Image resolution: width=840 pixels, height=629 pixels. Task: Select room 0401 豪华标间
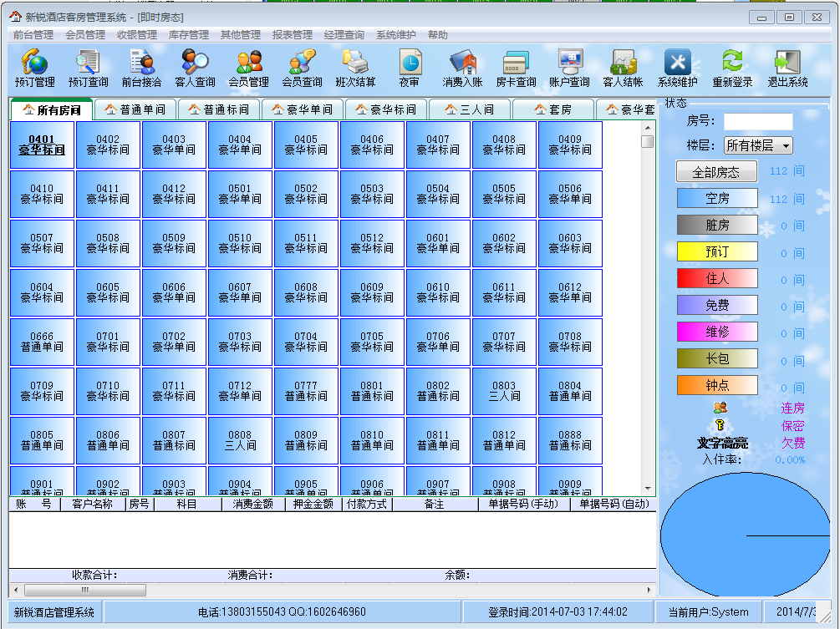[42, 145]
